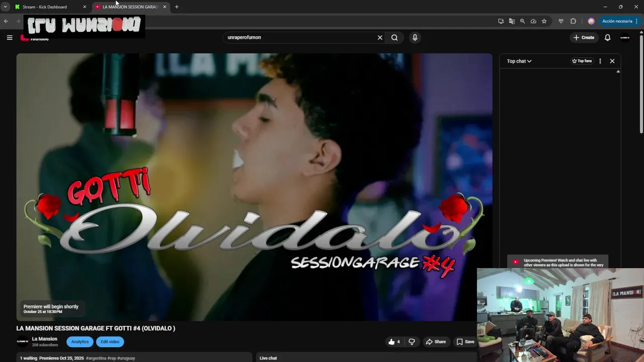Open the Top fans leaderboard
The height and width of the screenshot is (362, 644).
point(582,61)
